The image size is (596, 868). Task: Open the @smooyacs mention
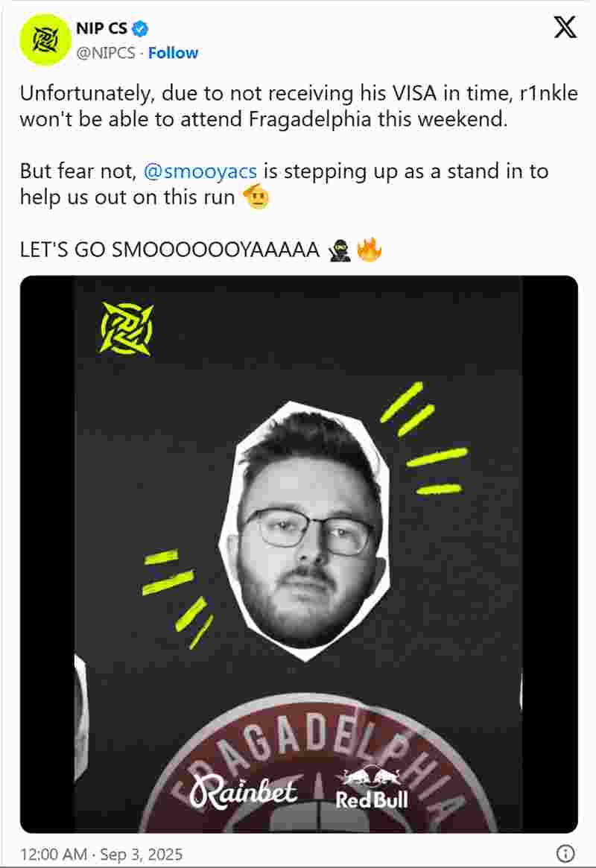200,171
